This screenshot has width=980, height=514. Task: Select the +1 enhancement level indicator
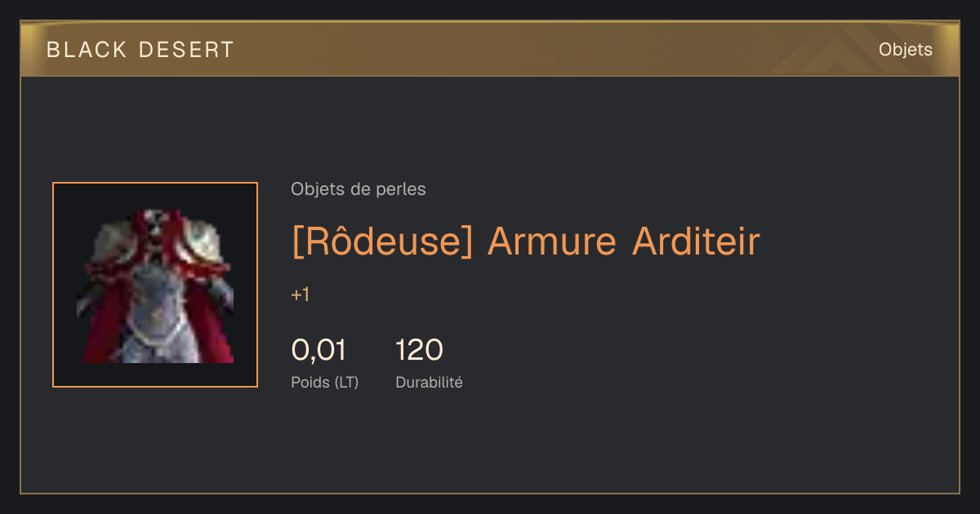coord(301,295)
